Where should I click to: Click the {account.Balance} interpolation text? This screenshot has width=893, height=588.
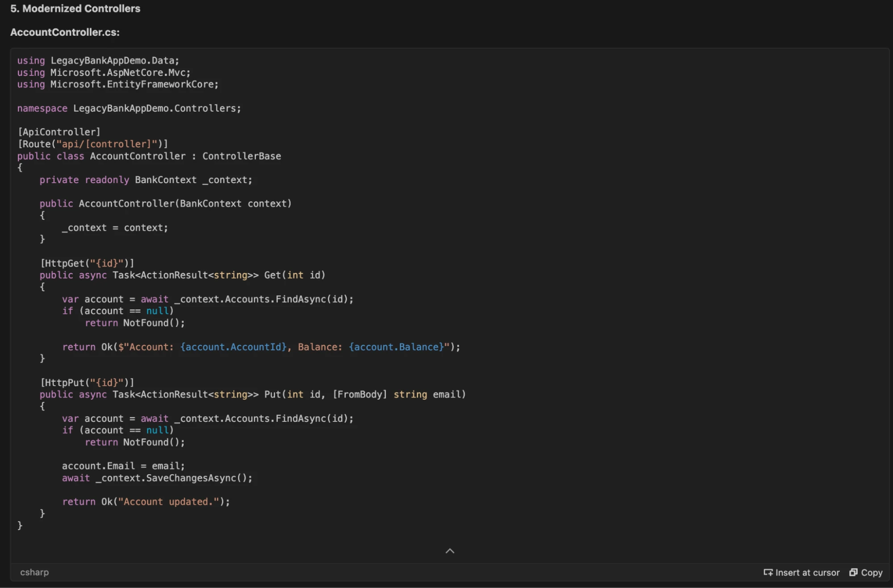(396, 347)
